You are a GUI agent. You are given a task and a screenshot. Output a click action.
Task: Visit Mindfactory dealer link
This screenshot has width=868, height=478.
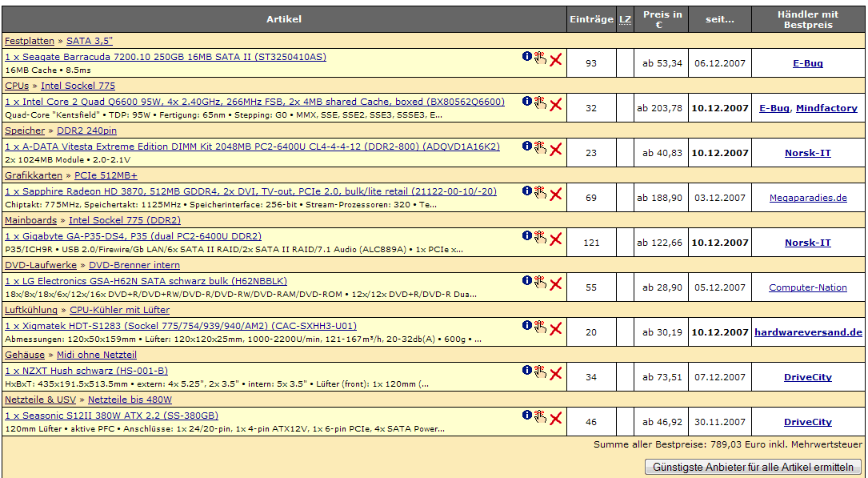(826, 108)
